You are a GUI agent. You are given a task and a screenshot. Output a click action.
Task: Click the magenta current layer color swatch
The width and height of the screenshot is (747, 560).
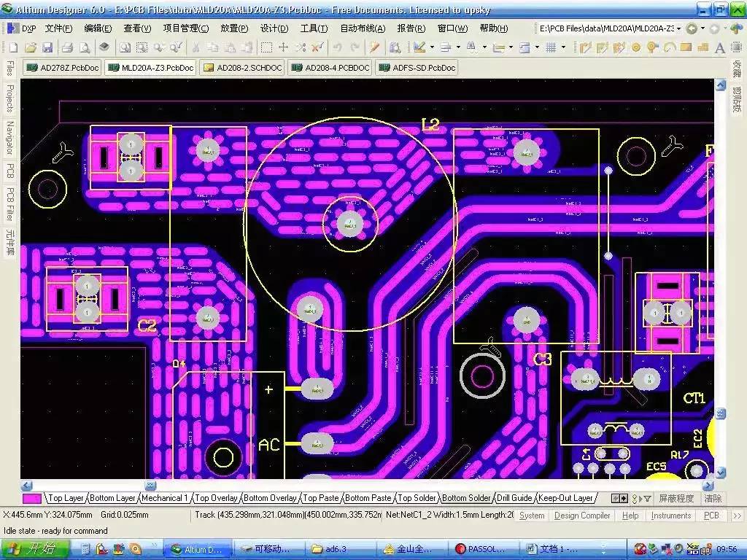click(x=32, y=499)
